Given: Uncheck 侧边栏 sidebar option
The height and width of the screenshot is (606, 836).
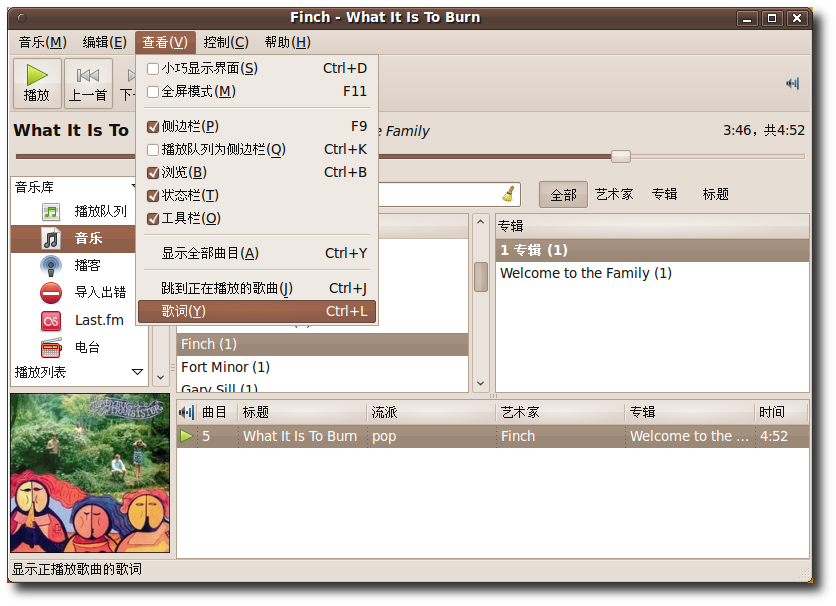Looking at the screenshot, I should coord(153,127).
